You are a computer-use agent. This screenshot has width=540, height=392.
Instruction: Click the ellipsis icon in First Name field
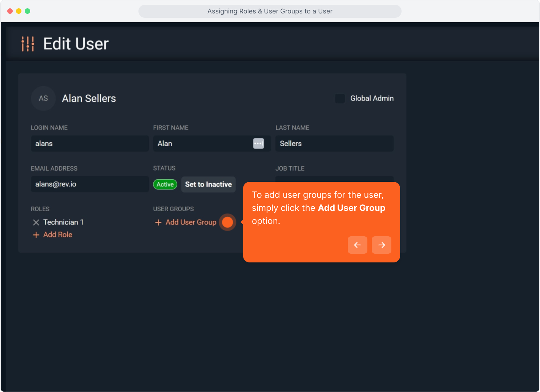click(x=258, y=144)
